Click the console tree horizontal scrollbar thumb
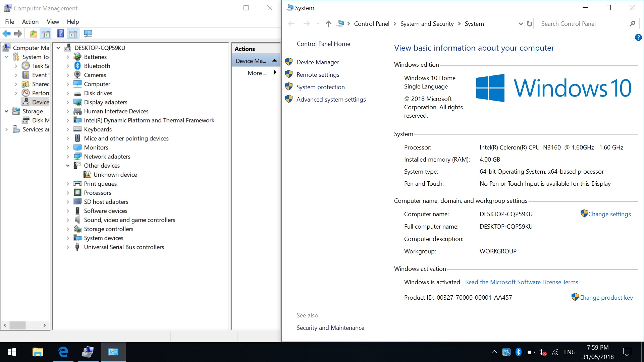Image resolution: width=644 pixels, height=362 pixels. [x=17, y=325]
